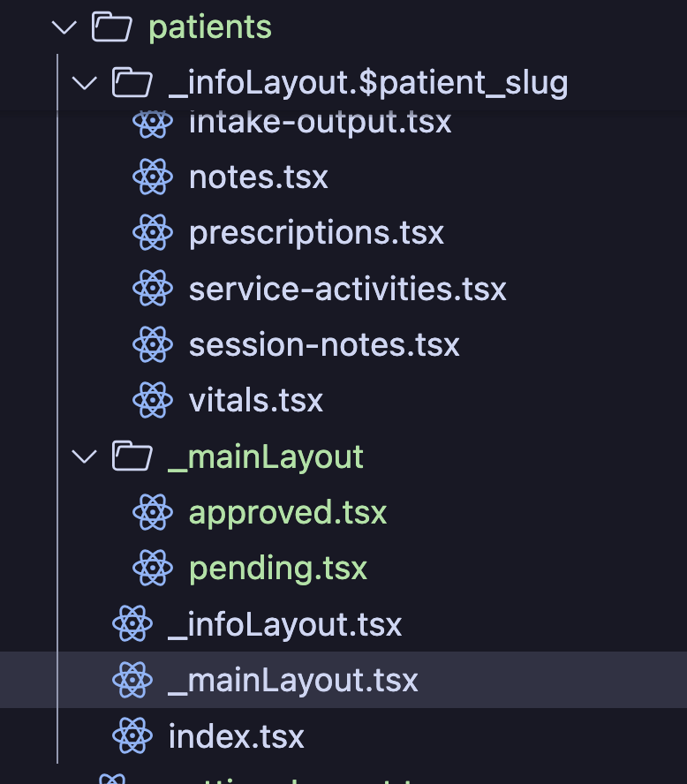This screenshot has width=687, height=784.
Task: Collapse the _infoLayout.$patient_slug folder chevron
Action: point(85,83)
